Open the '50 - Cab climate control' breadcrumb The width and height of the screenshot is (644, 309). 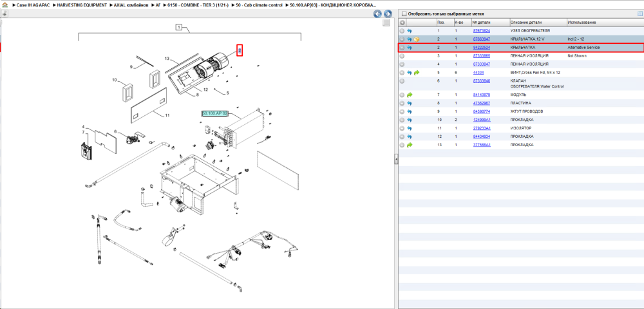tap(259, 5)
